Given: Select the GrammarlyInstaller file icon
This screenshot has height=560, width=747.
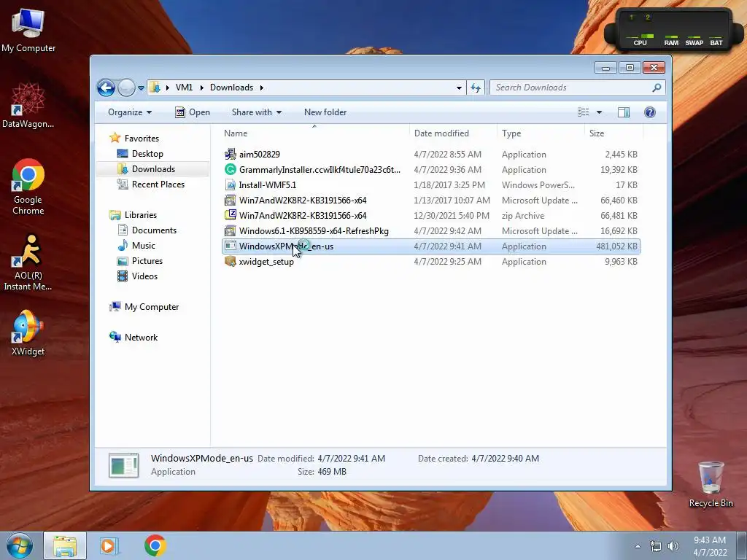Looking at the screenshot, I should coord(230,169).
